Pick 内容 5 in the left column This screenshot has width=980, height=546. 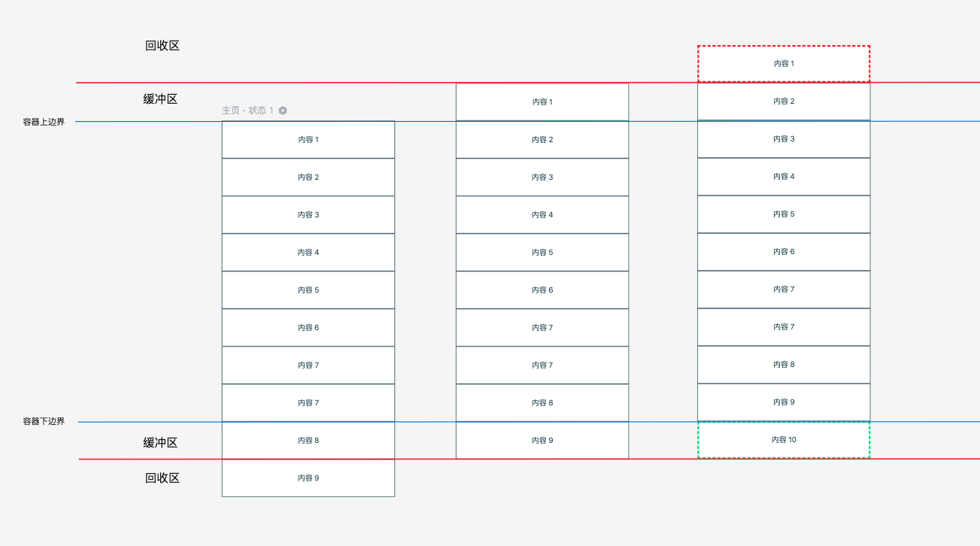[x=308, y=290]
